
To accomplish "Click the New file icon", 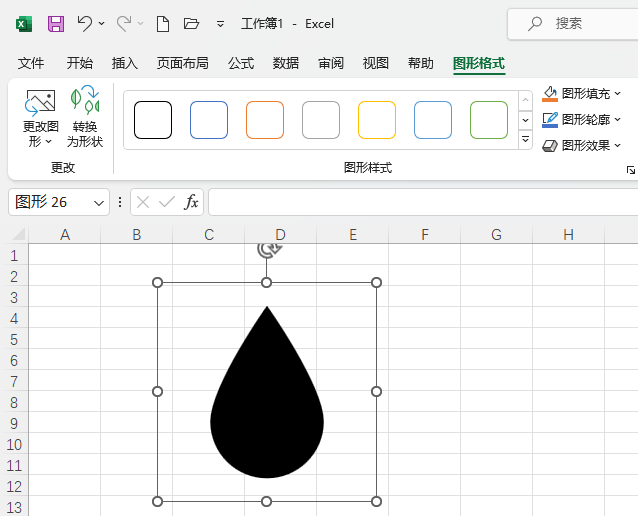I will [x=163, y=23].
